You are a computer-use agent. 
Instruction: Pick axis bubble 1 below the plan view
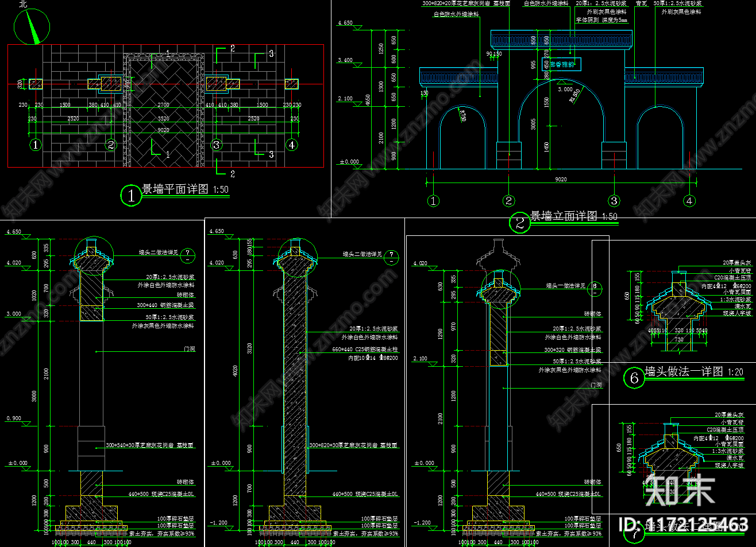point(36,145)
